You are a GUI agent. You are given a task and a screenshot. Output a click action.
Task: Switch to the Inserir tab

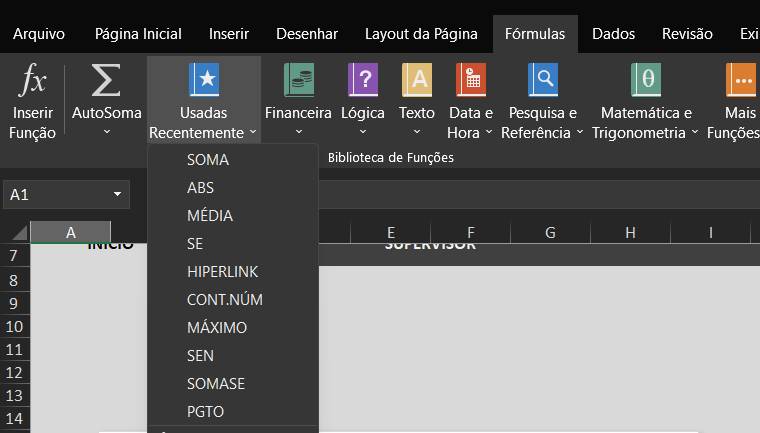pyautogui.click(x=229, y=34)
